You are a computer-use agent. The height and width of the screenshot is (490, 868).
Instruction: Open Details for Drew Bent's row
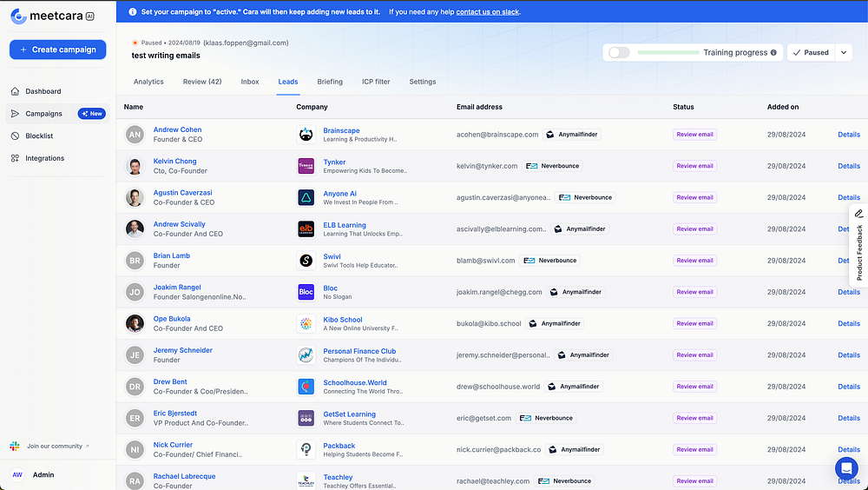point(849,387)
